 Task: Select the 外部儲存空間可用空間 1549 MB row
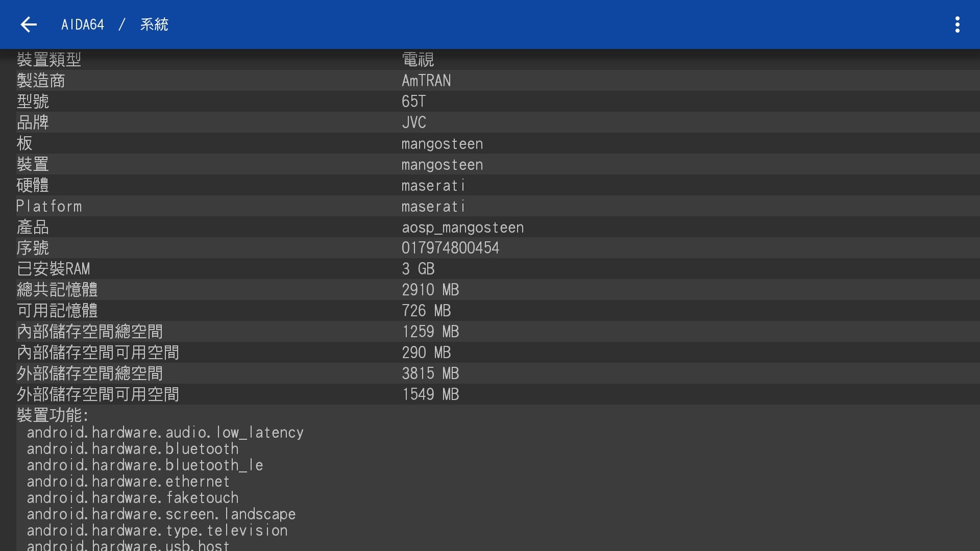490,394
